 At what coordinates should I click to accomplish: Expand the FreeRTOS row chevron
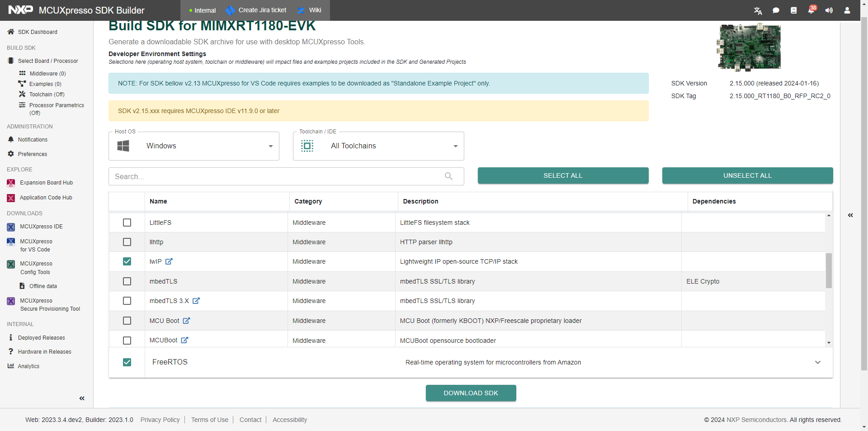(817, 362)
